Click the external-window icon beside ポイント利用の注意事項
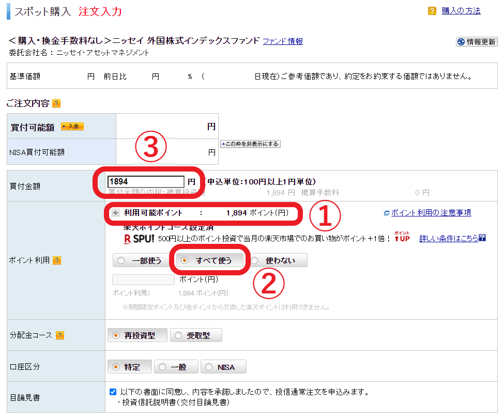504x420 pixels. coord(387,213)
